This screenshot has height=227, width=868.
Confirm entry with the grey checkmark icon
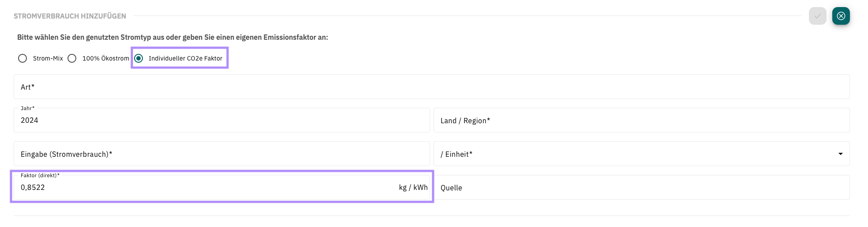817,16
